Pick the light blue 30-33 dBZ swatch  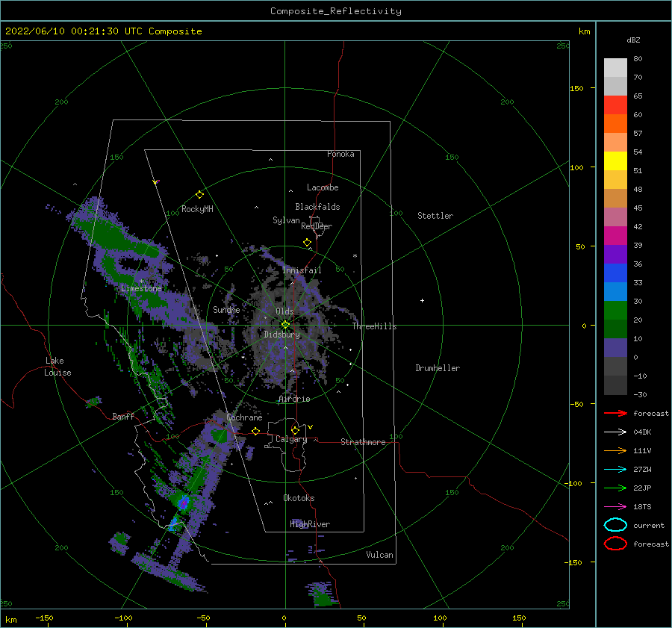[x=615, y=292]
